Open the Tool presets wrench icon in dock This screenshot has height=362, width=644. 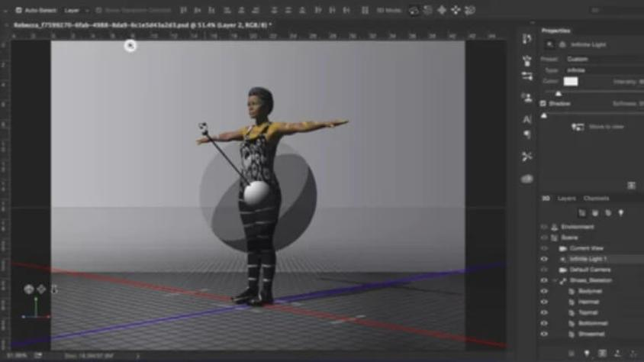527,156
